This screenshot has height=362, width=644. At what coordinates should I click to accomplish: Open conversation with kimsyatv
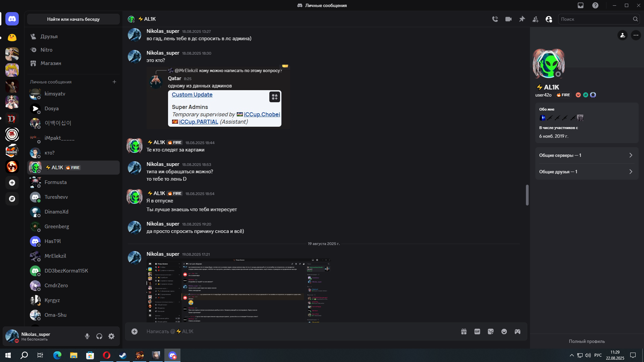(x=73, y=94)
